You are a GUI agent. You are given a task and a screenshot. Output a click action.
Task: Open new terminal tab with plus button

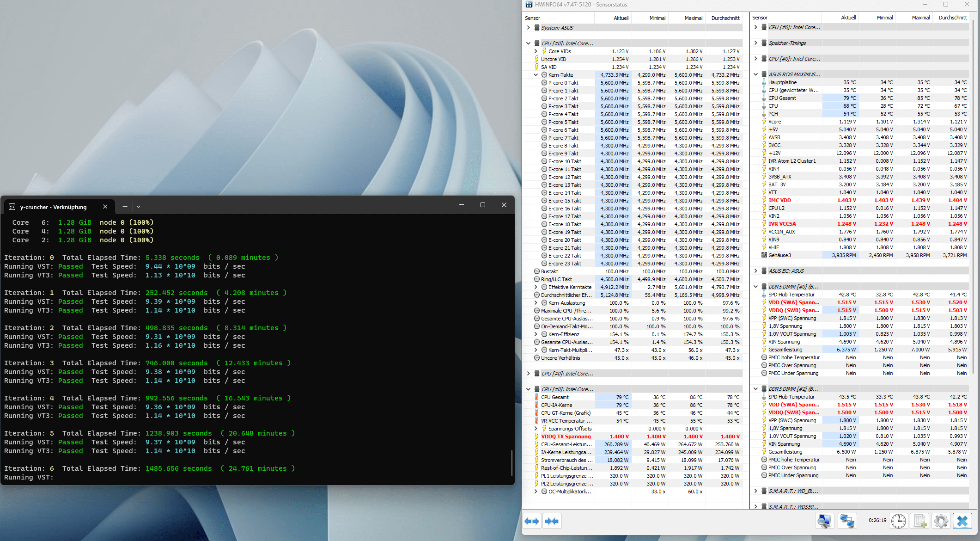(125, 207)
